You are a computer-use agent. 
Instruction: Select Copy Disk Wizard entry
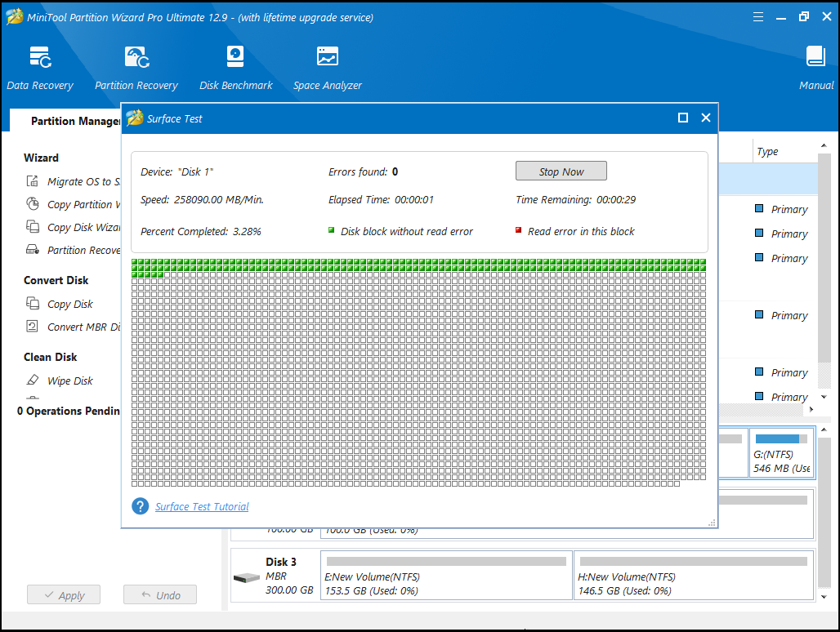(x=83, y=228)
